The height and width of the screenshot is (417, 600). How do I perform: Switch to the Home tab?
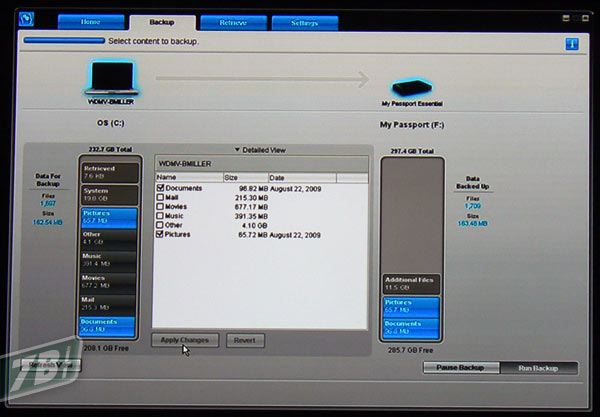pos(91,22)
